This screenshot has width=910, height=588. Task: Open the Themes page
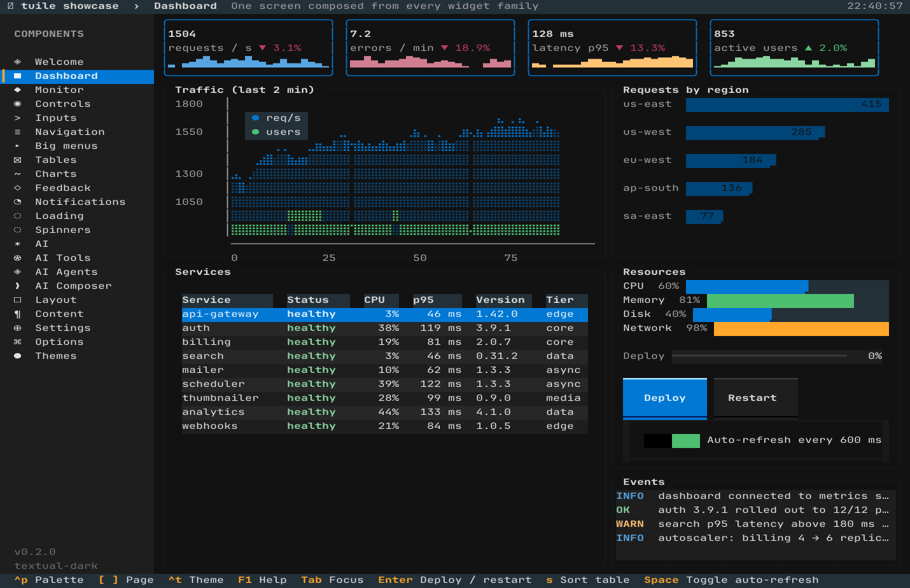click(77, 356)
